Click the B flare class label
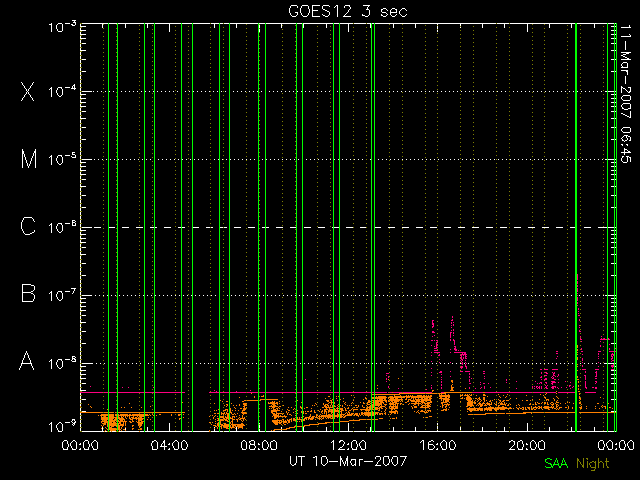Screen dimensions: 640x480 [28, 293]
